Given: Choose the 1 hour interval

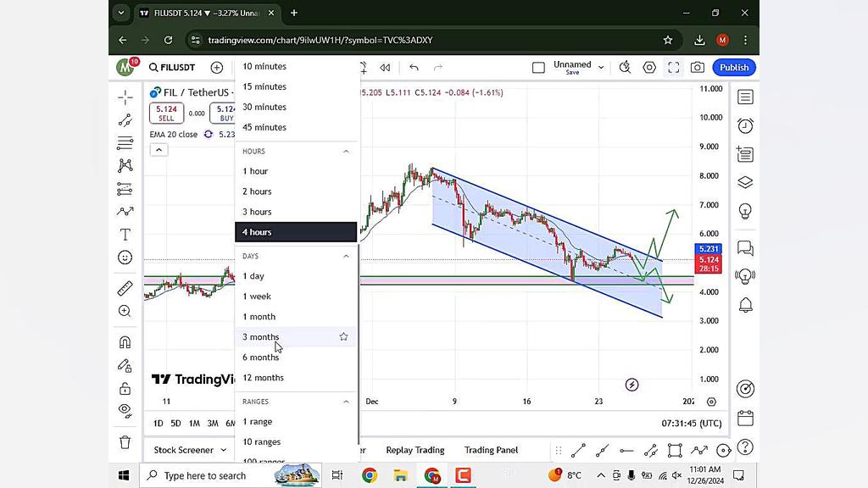Looking at the screenshot, I should pyautogui.click(x=296, y=171).
